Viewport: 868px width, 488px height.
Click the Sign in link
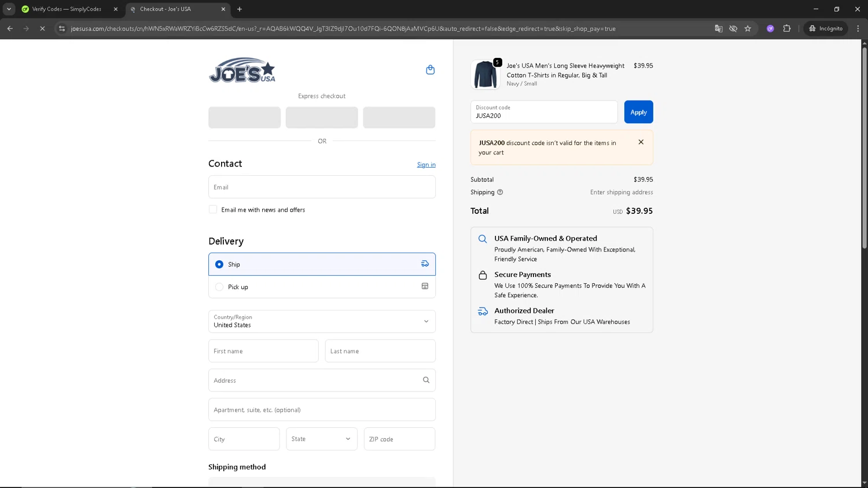[x=426, y=165]
